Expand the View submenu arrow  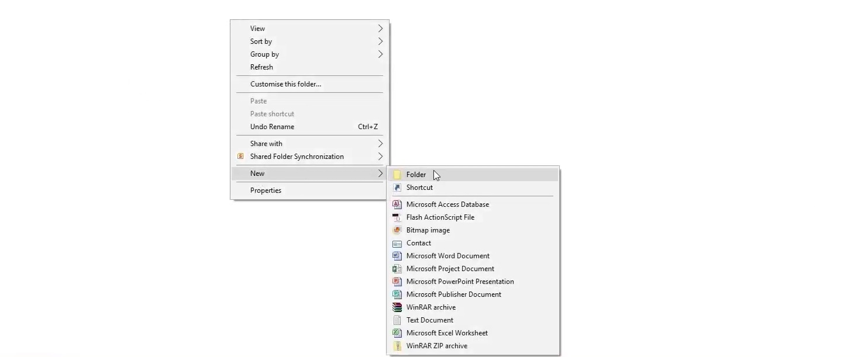coord(380,28)
